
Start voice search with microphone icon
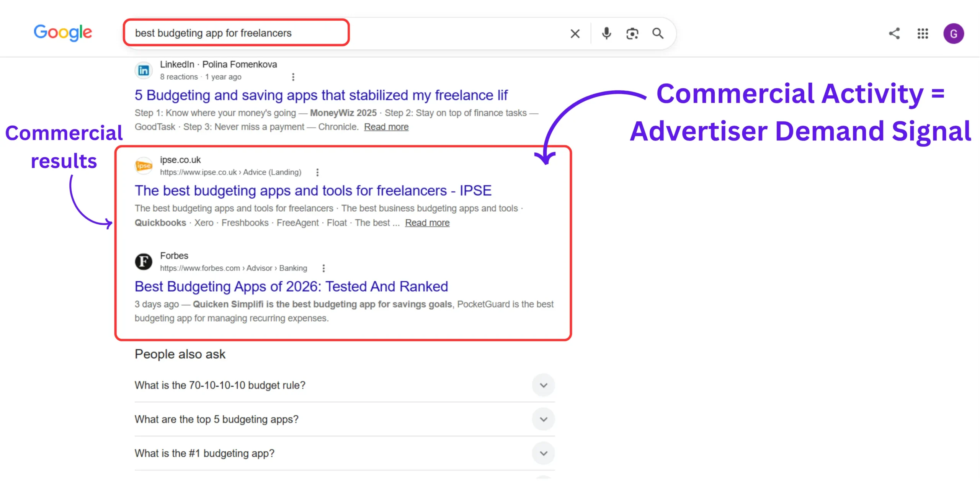[606, 34]
